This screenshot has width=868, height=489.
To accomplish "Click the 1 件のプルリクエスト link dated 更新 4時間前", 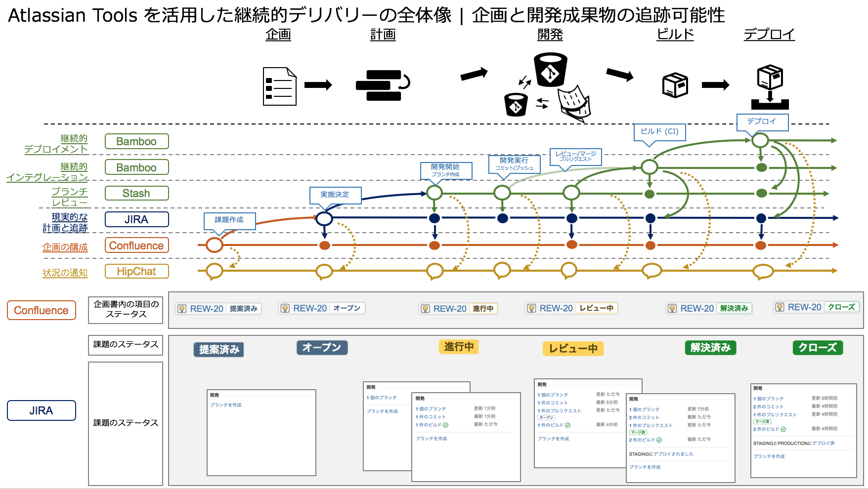I will point(775,415).
